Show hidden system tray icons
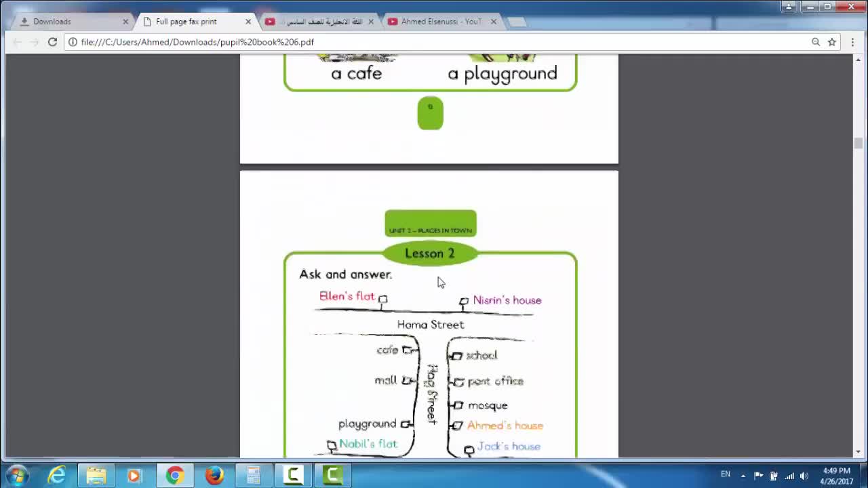 743,476
